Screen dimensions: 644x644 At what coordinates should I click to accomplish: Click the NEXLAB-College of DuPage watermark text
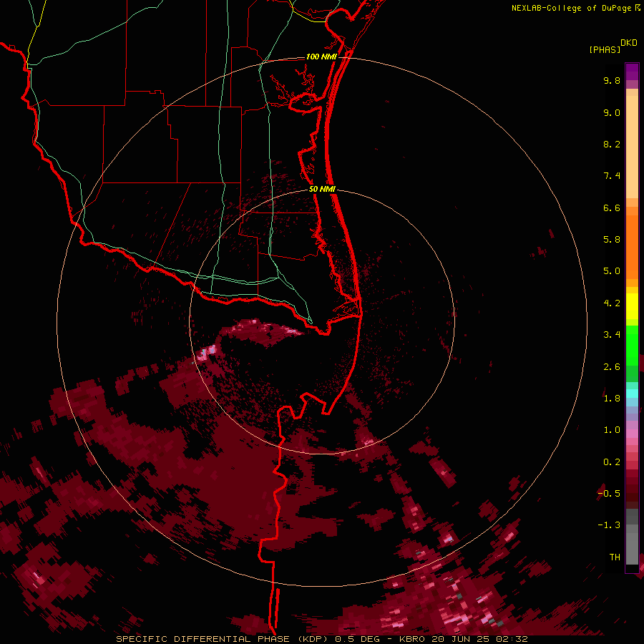tap(572, 8)
